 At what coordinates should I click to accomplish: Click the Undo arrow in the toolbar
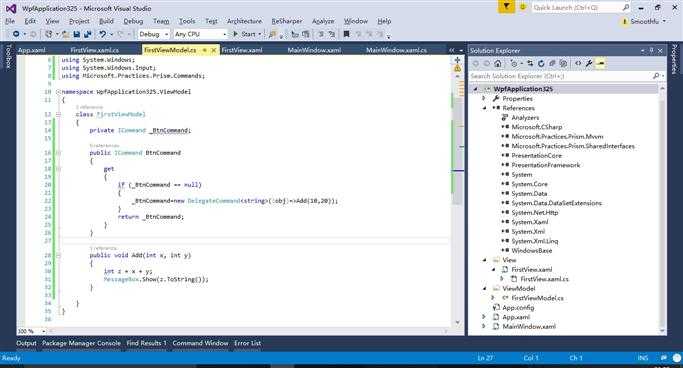(102, 34)
